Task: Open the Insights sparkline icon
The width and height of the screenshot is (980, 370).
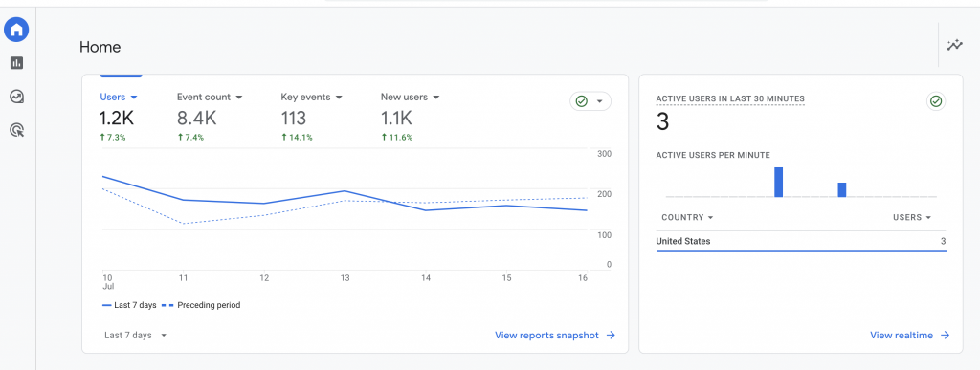Action: tap(954, 45)
